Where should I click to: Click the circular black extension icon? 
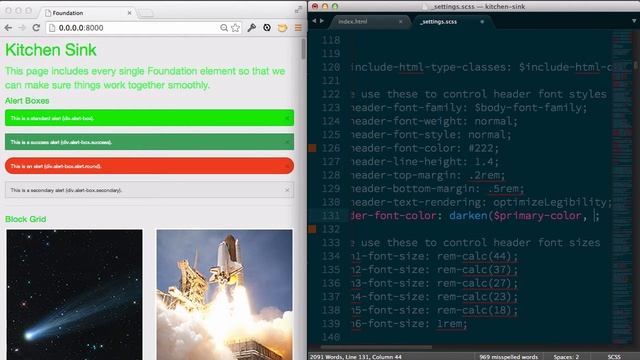[x=267, y=28]
